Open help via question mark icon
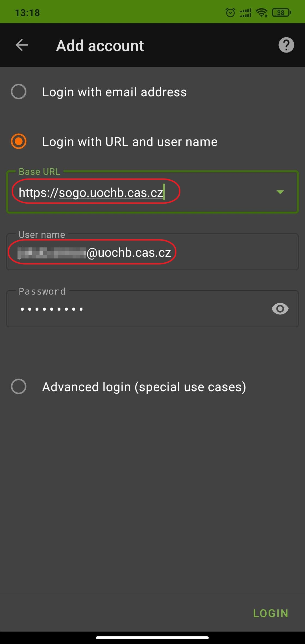305x644 pixels. pos(286,45)
